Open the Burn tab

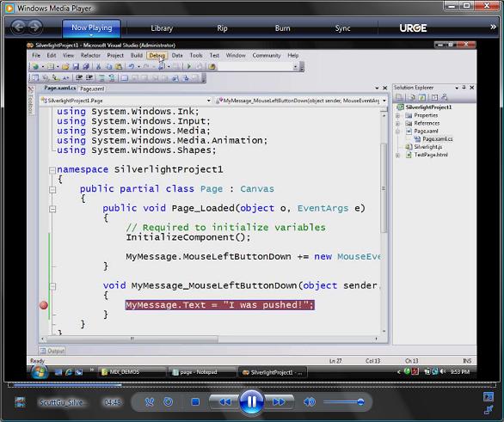(x=283, y=28)
